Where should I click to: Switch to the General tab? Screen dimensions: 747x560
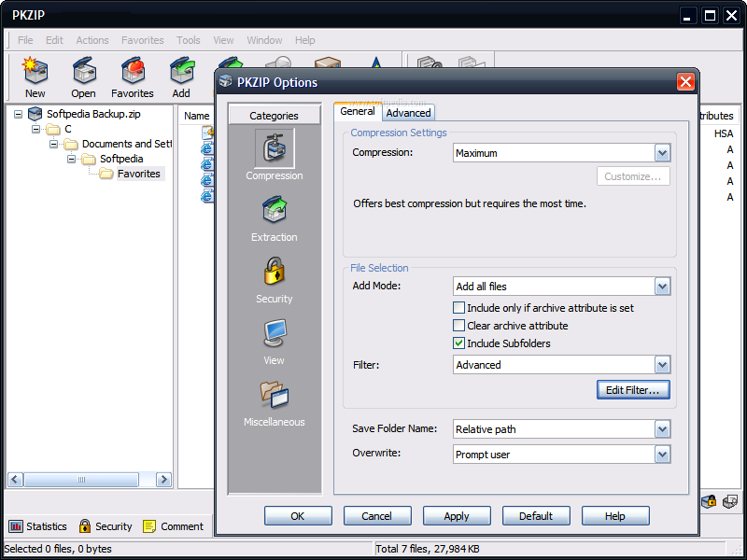click(x=358, y=111)
